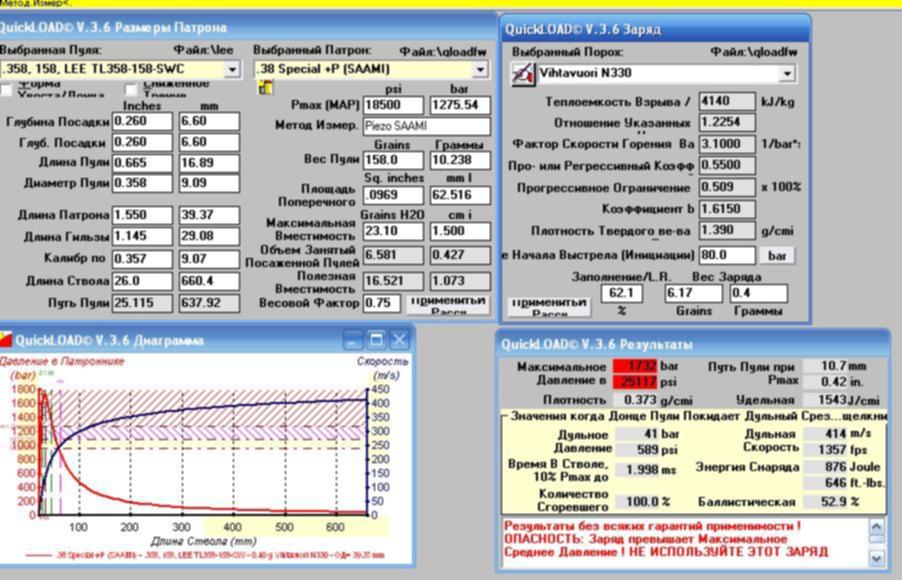Toggle the Форма Хвоста bullet shape checkbox
This screenshot has height=580, width=902.
point(6,90)
